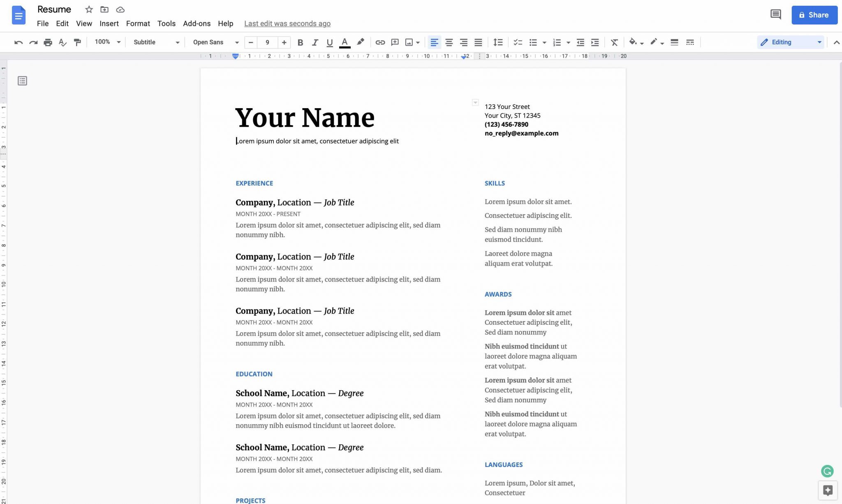The width and height of the screenshot is (842, 504).
Task: Click the font size field
Action: pyautogui.click(x=267, y=42)
